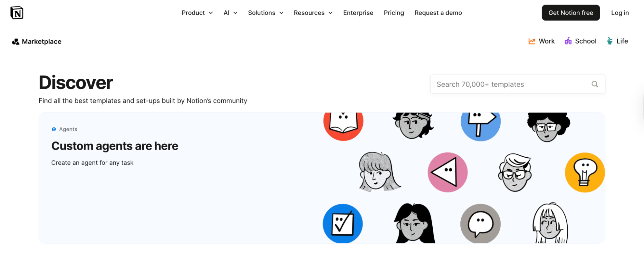
Task: Click the Get Notion free button
Action: (x=571, y=13)
